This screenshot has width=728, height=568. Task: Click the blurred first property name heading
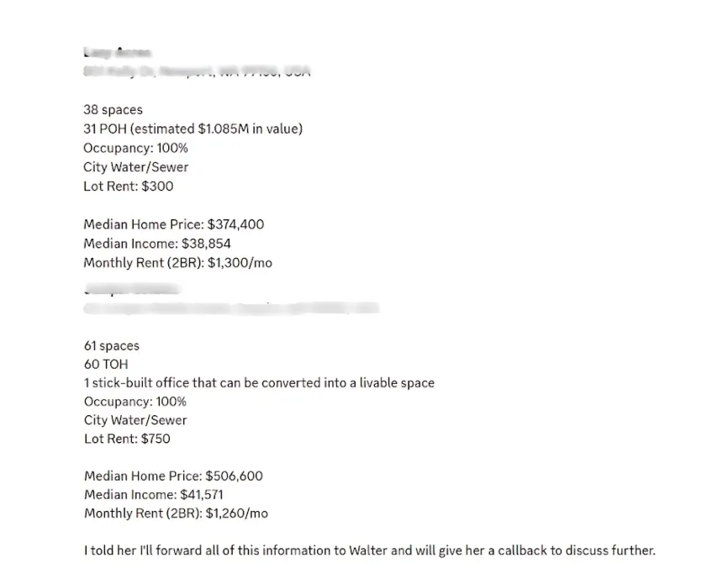pos(117,52)
